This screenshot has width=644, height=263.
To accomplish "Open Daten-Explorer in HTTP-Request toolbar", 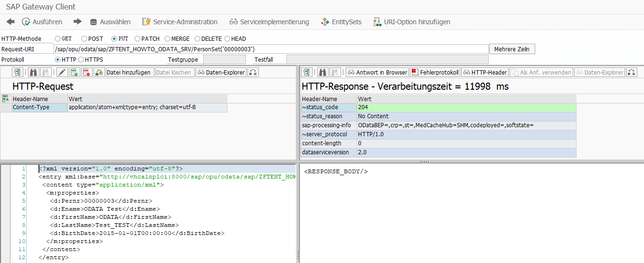I will pyautogui.click(x=221, y=72).
